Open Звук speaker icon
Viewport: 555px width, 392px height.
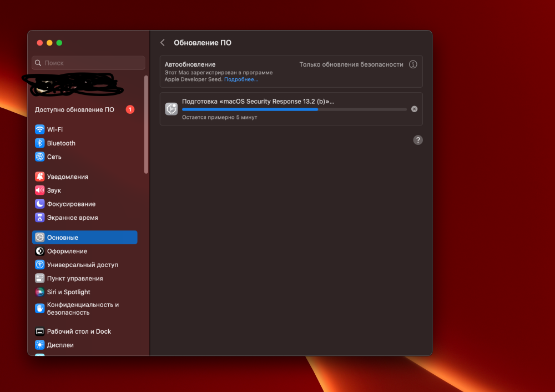click(39, 190)
